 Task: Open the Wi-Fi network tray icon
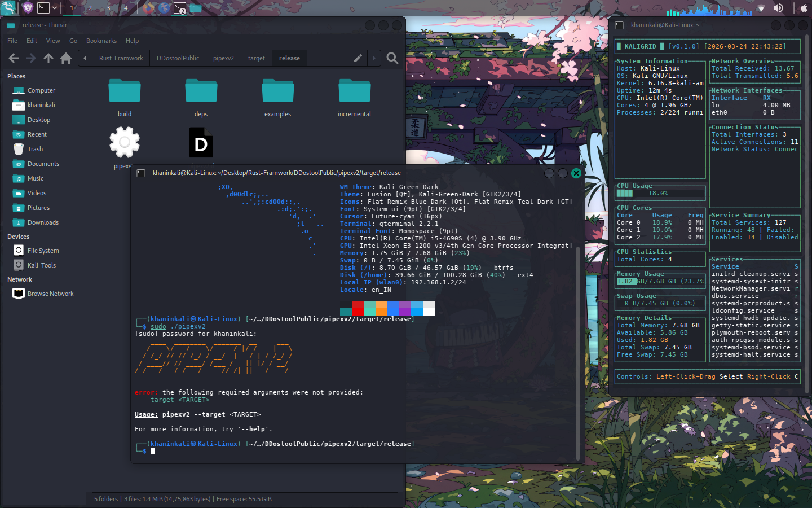tap(761, 8)
